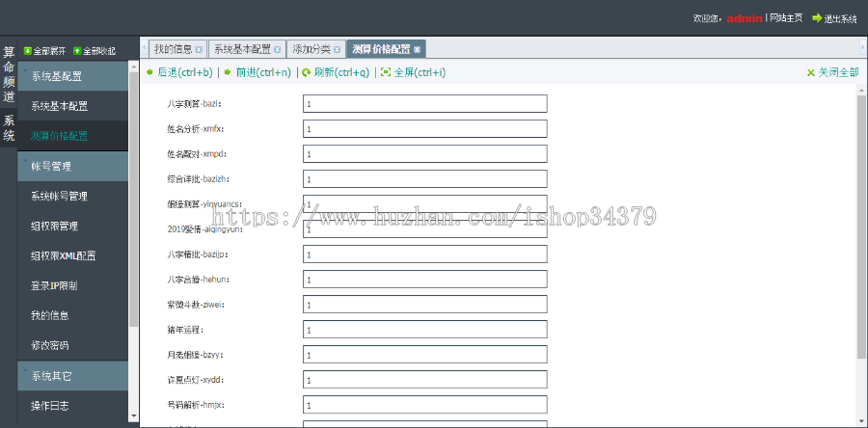The height and width of the screenshot is (428, 868).
Task: Close the 系统基本配置 tab
Action: (x=278, y=49)
